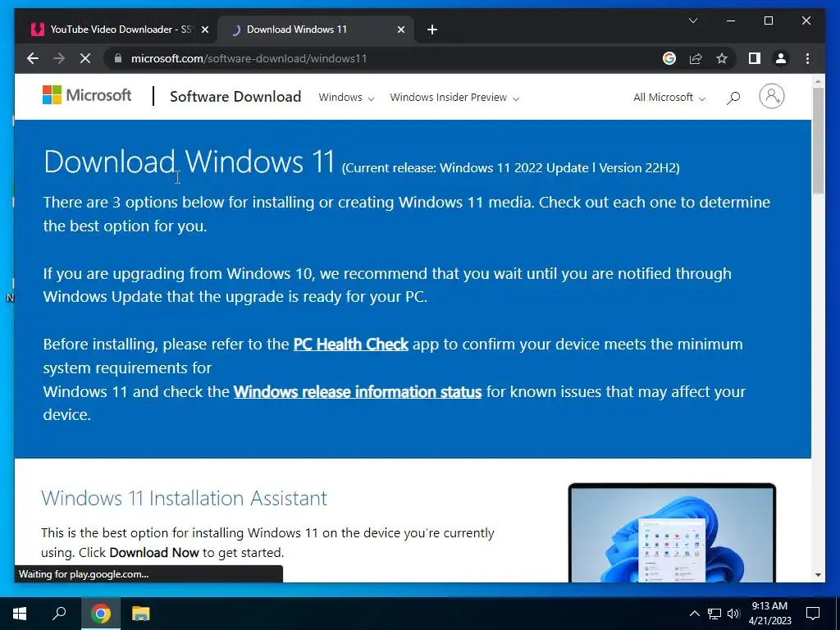Open Chrome side panel
840x630 pixels.
coord(755,58)
